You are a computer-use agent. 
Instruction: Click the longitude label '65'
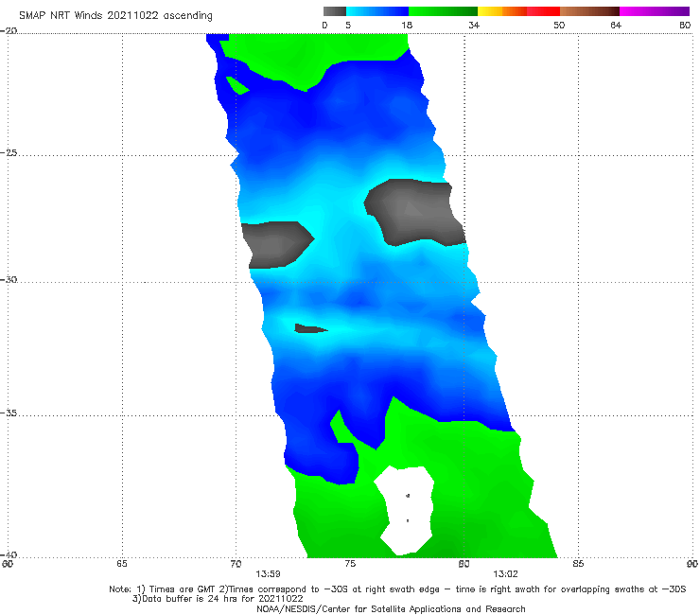[x=122, y=564]
